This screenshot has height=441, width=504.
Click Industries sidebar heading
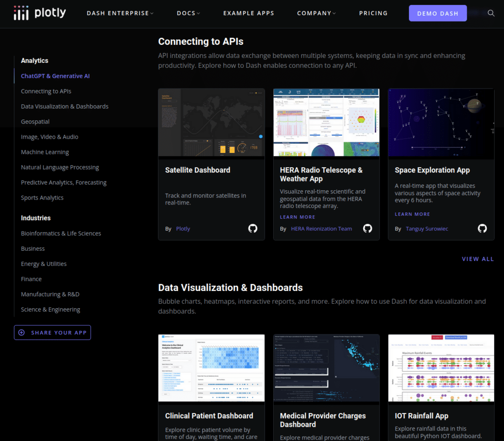click(x=35, y=218)
